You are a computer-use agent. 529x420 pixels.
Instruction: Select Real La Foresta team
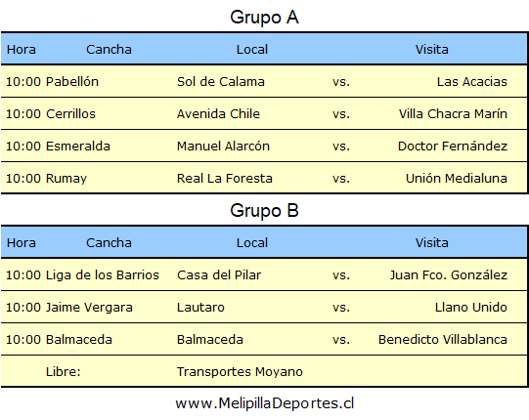(x=224, y=179)
